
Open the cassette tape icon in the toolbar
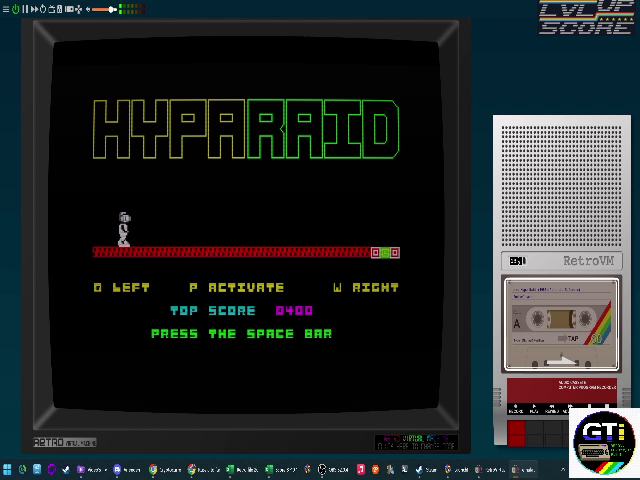[60, 9]
